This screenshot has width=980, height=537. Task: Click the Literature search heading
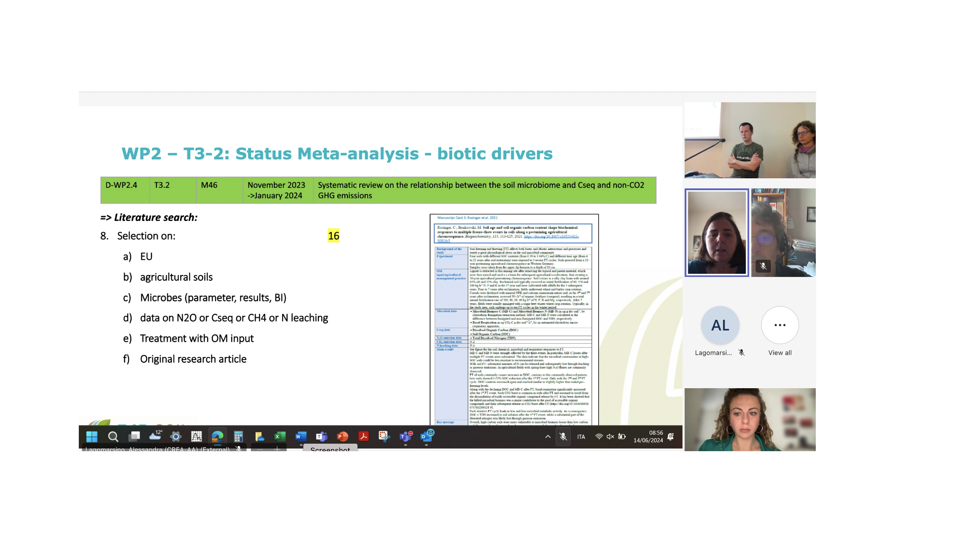tap(149, 217)
